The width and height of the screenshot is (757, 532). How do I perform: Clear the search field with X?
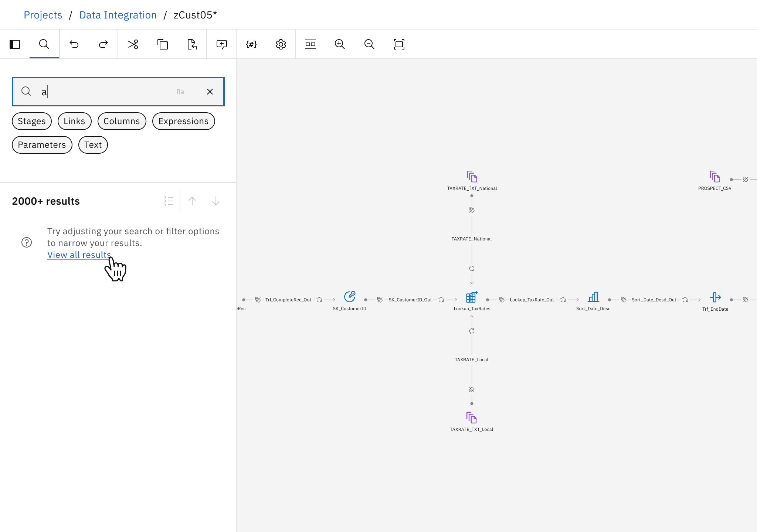click(x=210, y=92)
